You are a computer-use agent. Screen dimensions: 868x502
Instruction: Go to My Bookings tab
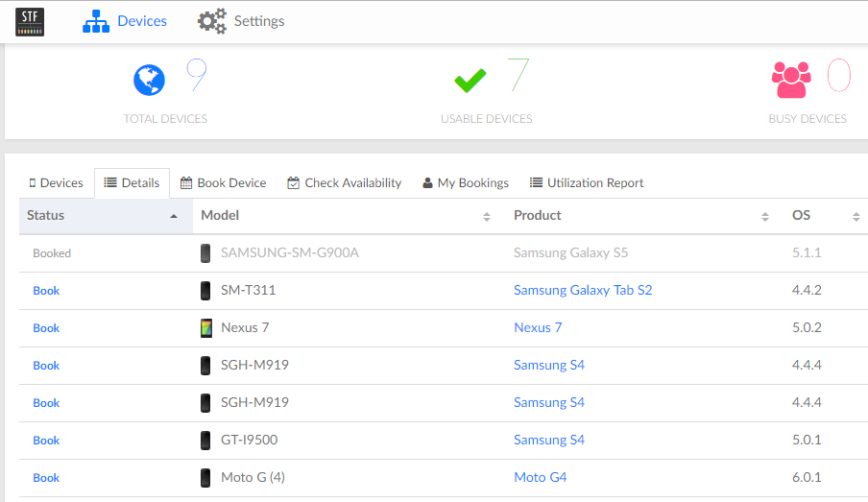[466, 183]
